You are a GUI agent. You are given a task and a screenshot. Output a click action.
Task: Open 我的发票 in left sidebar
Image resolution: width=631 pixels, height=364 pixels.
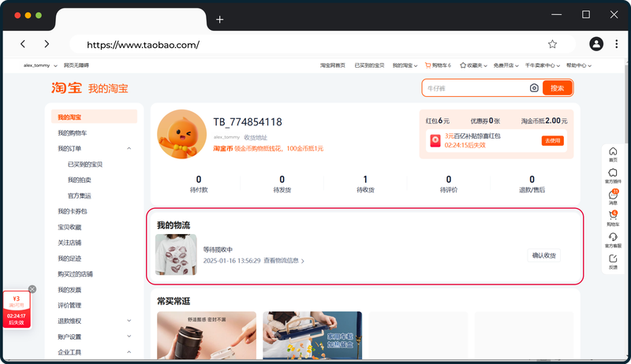[x=69, y=290]
